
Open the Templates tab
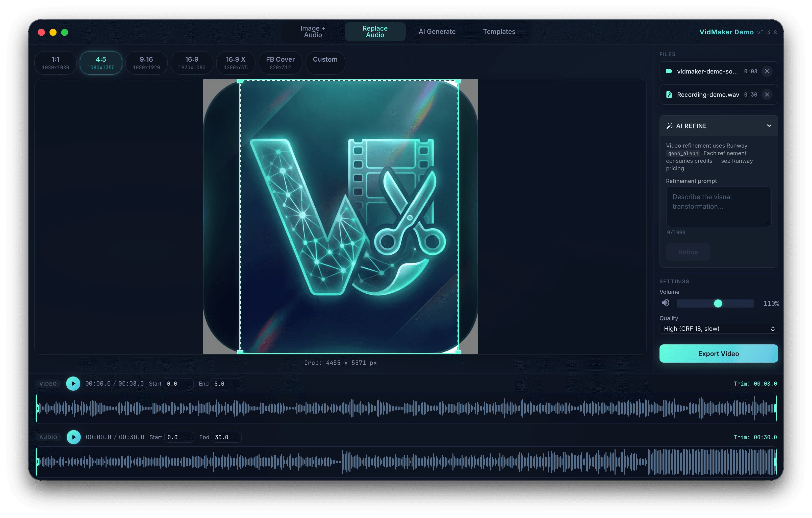499,32
